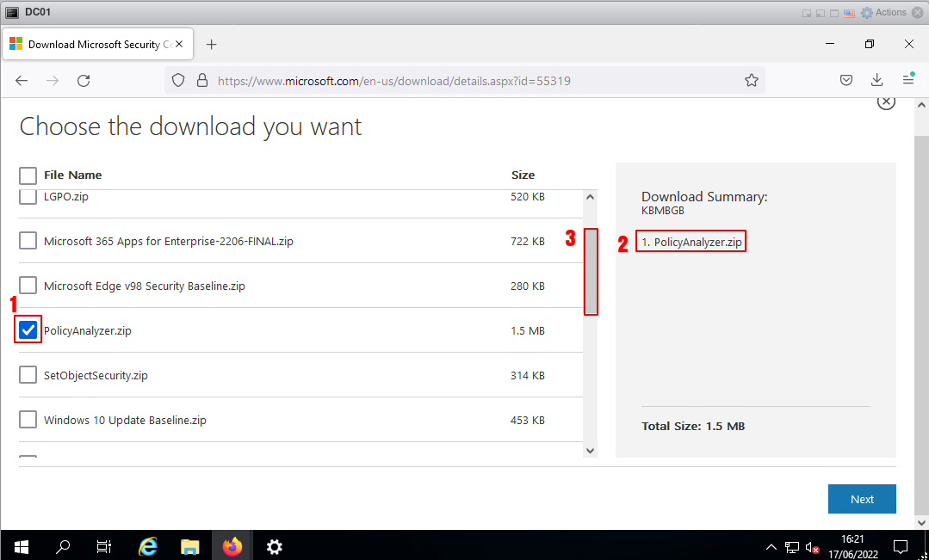Reload the page with the refresh icon
Screen dimensions: 929x560
point(84,81)
